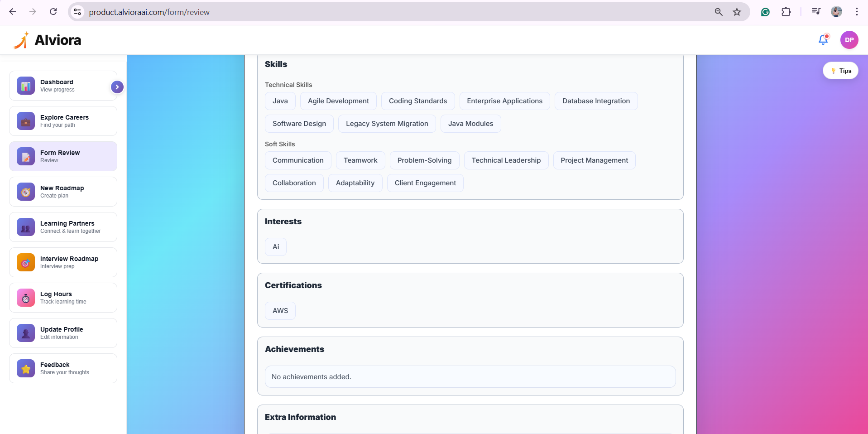The width and height of the screenshot is (868, 434).
Task: Click the Interview Roadmap target icon
Action: [x=26, y=262]
